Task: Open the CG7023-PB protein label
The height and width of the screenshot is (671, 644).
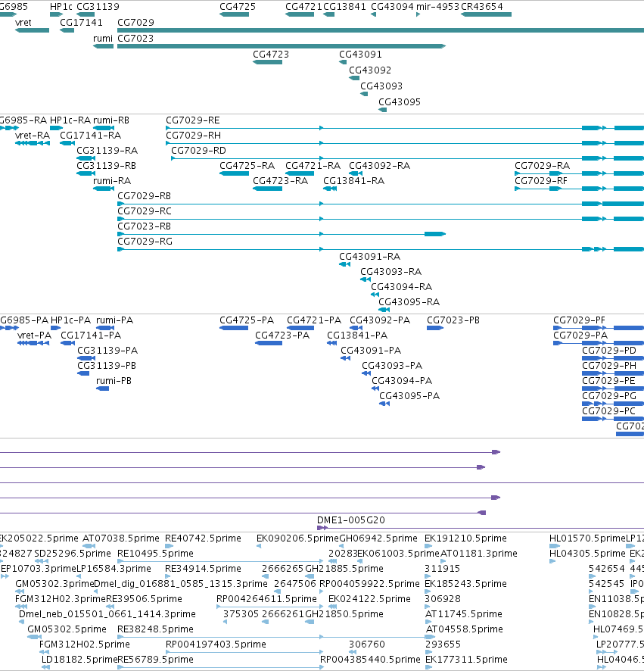Action: click(453, 320)
